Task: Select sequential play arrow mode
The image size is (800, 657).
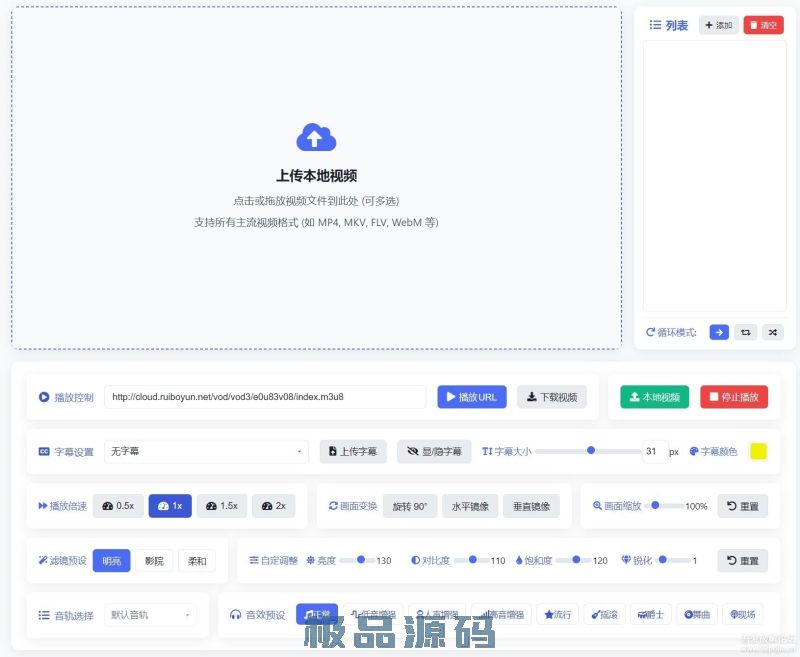Action: [719, 332]
